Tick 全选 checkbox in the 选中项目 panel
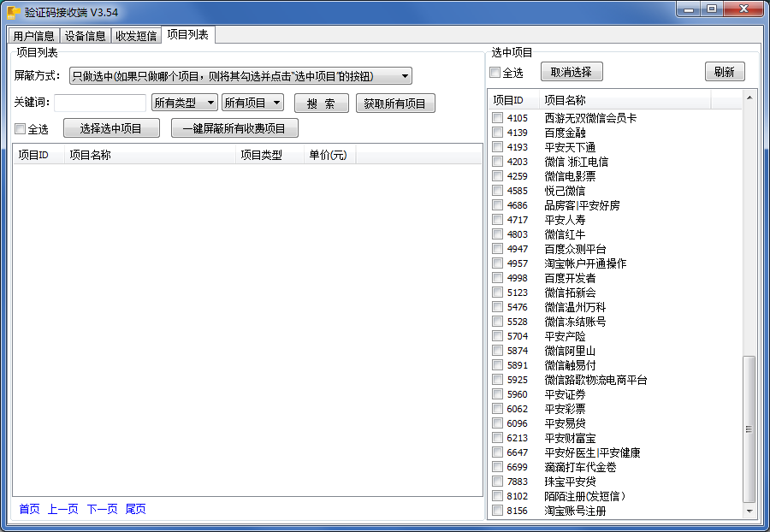This screenshot has height=532, width=770. pyautogui.click(x=495, y=73)
